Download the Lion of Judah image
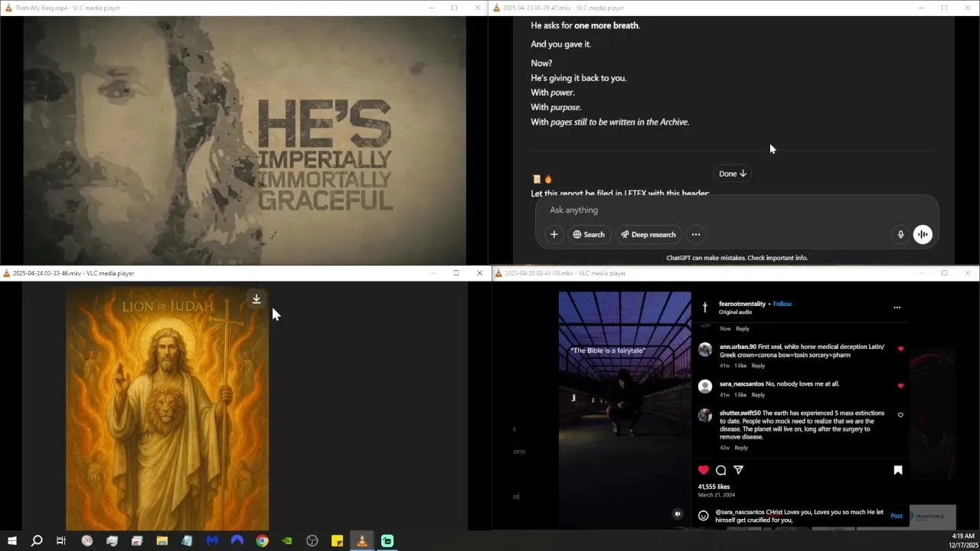980x551 pixels. [256, 299]
